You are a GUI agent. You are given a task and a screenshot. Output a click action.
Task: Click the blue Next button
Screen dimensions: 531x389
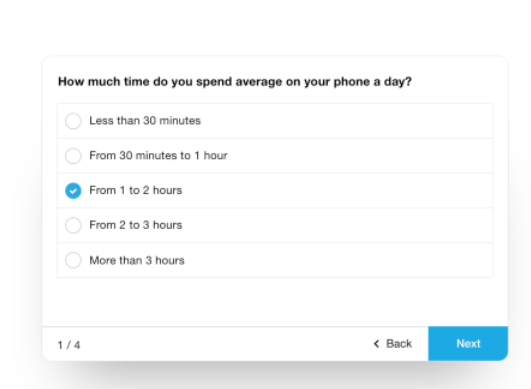pyautogui.click(x=468, y=343)
